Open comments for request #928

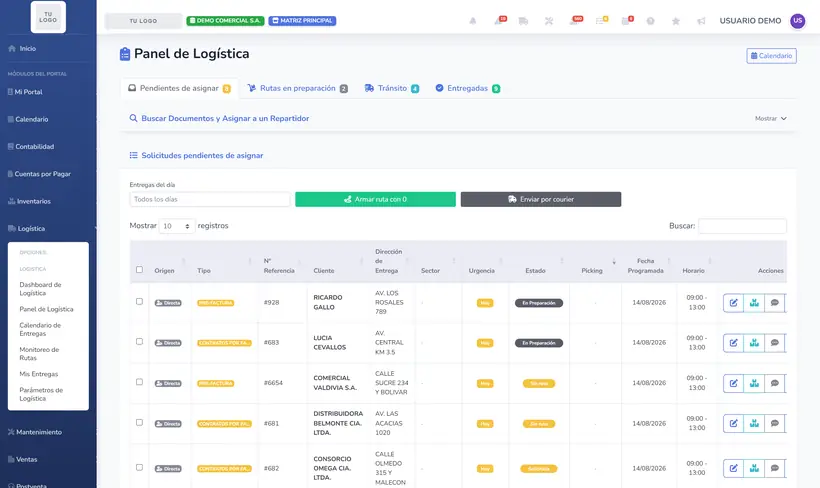775,303
